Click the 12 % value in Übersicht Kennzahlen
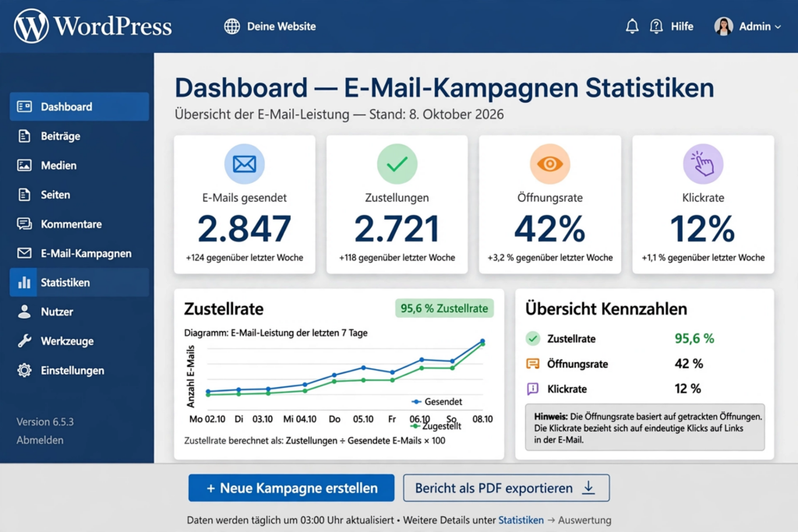This screenshot has height=532, width=798. [687, 389]
